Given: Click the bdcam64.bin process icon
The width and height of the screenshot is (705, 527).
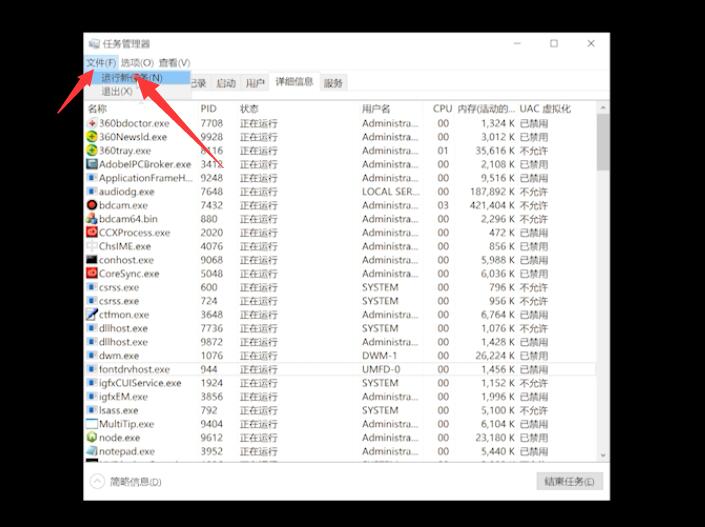Looking at the screenshot, I should [x=92, y=219].
